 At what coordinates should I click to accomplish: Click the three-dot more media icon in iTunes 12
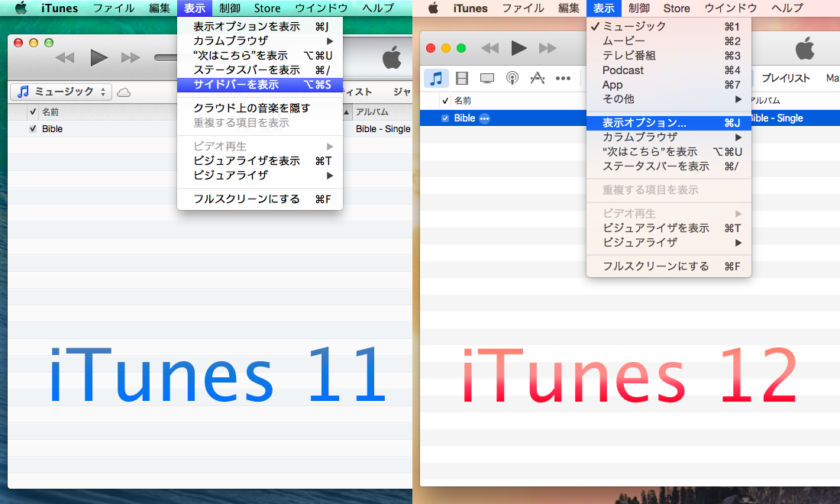563,78
